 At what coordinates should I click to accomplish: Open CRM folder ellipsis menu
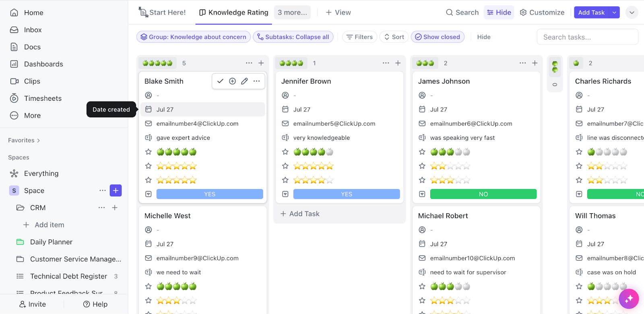[101, 208]
